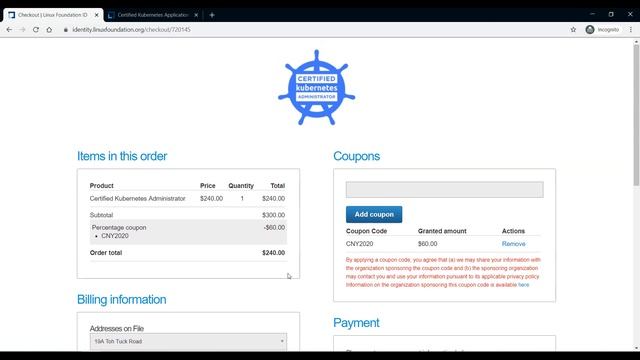Expand the Addresses on File dropdown
The width and height of the screenshot is (640, 360).
coord(188,341)
